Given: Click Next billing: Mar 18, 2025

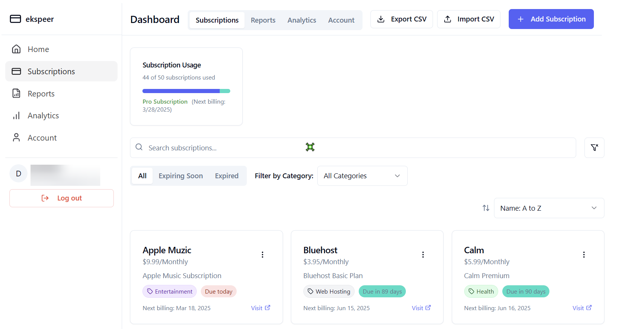Looking at the screenshot, I should pyautogui.click(x=176, y=308).
